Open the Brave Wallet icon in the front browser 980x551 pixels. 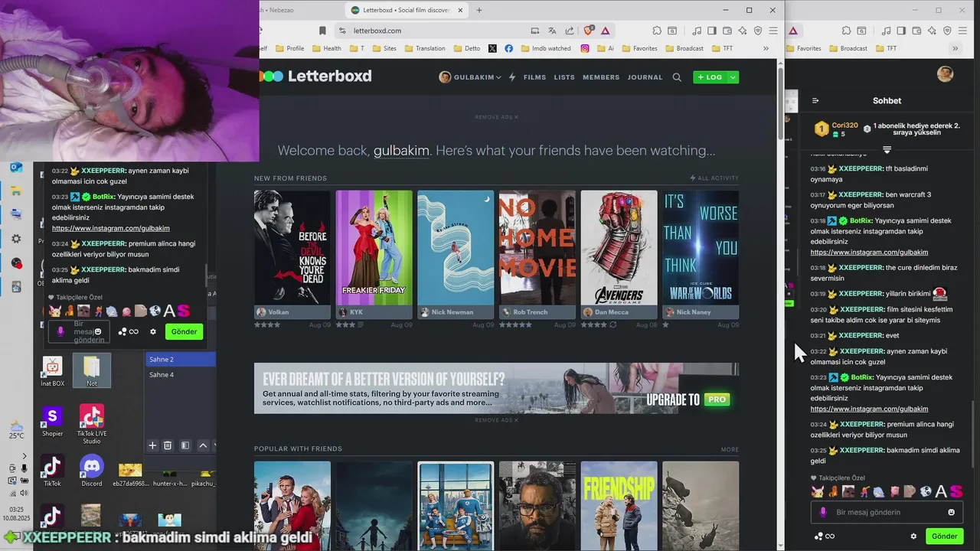tap(727, 31)
